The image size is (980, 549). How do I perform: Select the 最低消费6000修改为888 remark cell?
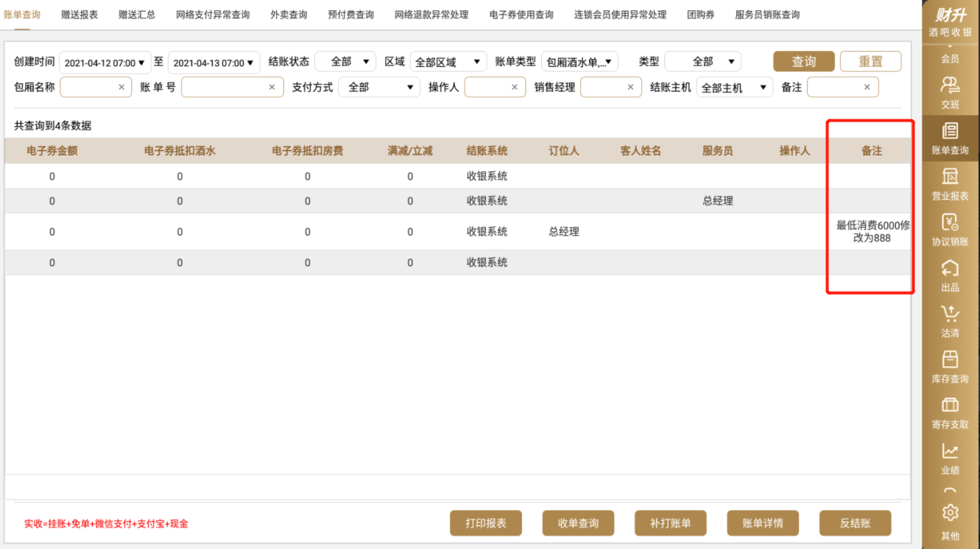coord(872,231)
